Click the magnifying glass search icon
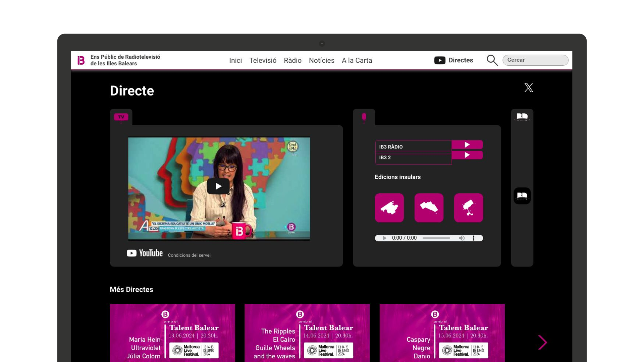This screenshot has height=362, width=644. point(492,60)
